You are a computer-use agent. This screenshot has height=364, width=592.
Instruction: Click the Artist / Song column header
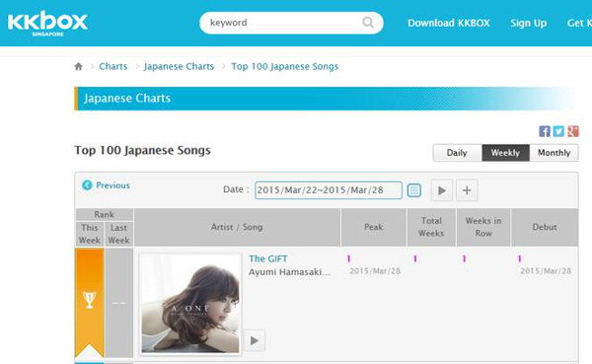click(237, 227)
